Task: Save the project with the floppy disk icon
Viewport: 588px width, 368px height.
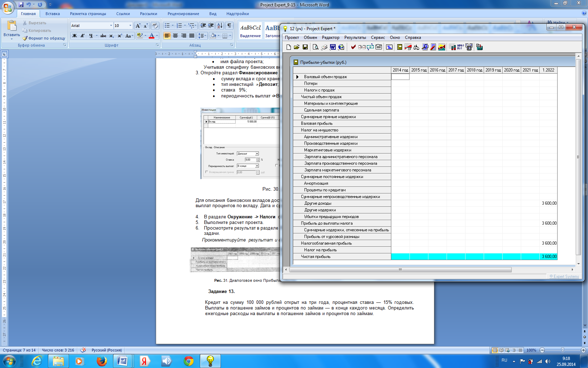Action: (x=305, y=47)
